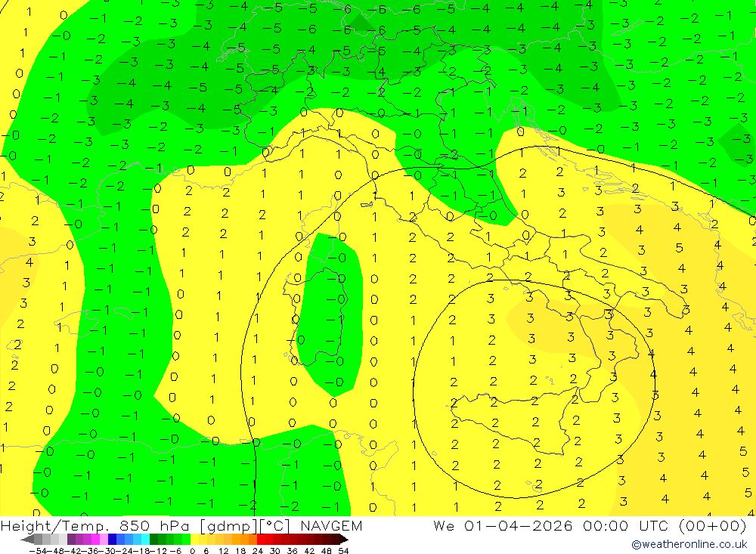
Task: Click the date 'We 01-04-2026'
Action: (x=503, y=525)
